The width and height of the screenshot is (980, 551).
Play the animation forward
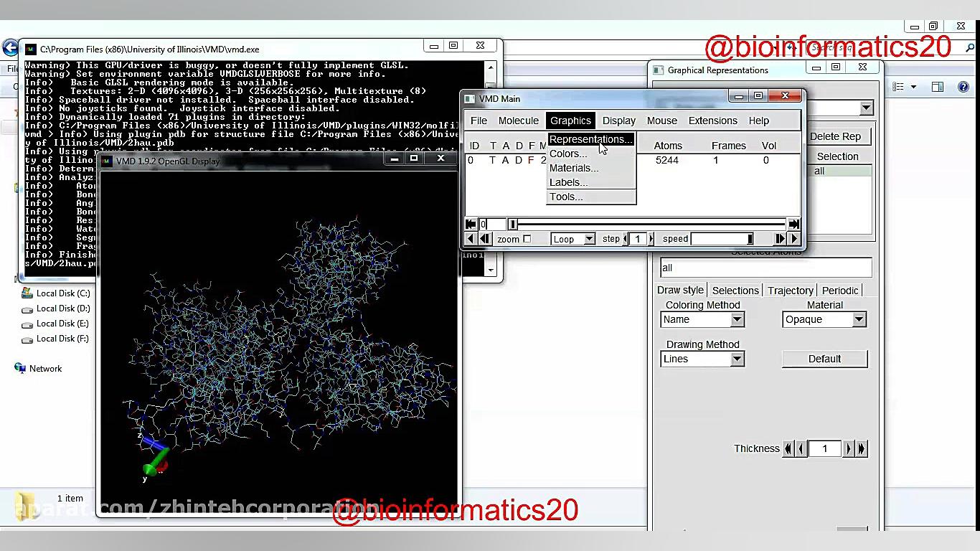(x=793, y=239)
